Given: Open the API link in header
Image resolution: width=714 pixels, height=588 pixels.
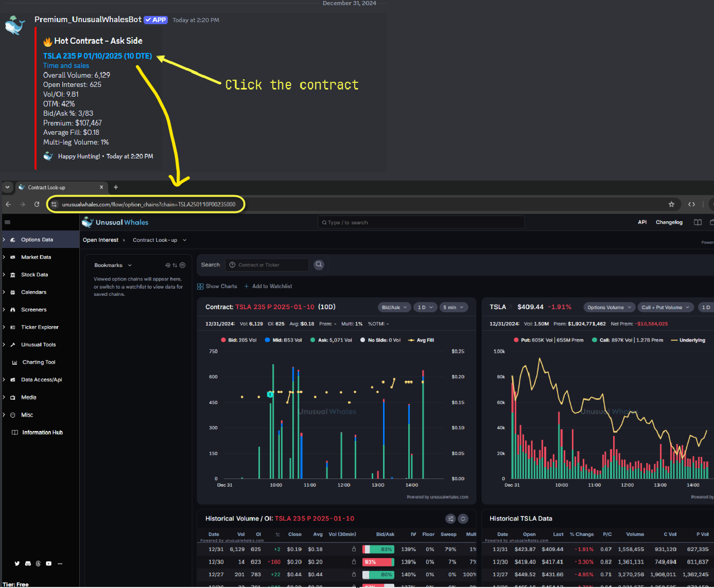Looking at the screenshot, I should pyautogui.click(x=642, y=222).
